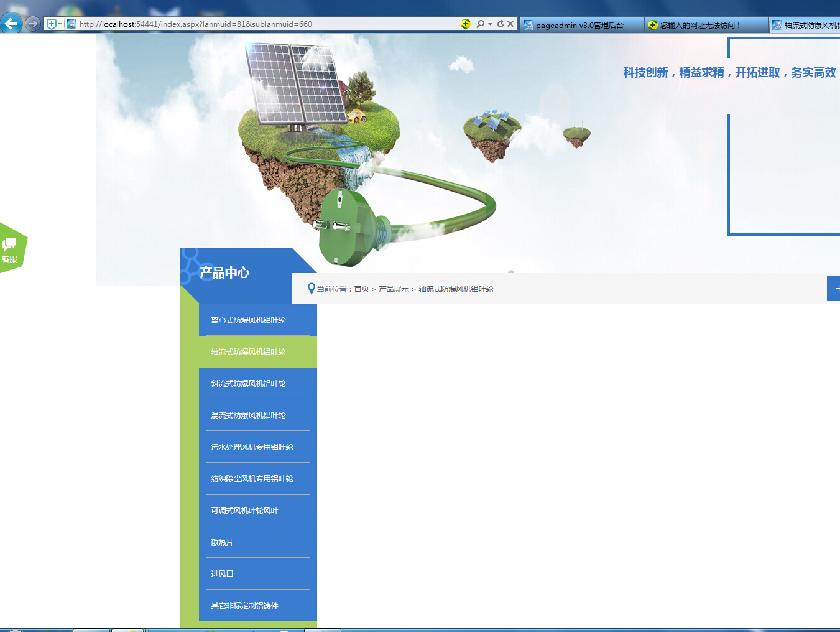Select 离心式防爆风机铝叶轮 in product sidebar
Image resolution: width=840 pixels, height=632 pixels.
[248, 320]
